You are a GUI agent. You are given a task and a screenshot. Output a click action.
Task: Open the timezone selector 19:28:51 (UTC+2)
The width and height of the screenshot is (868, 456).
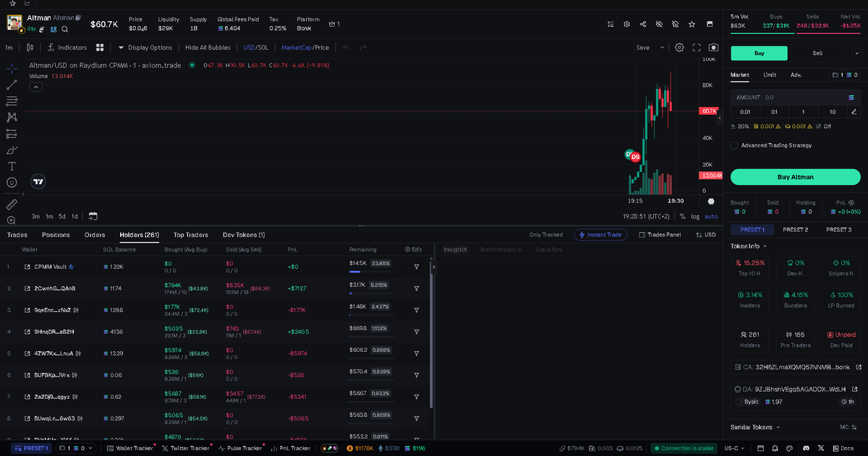point(647,216)
